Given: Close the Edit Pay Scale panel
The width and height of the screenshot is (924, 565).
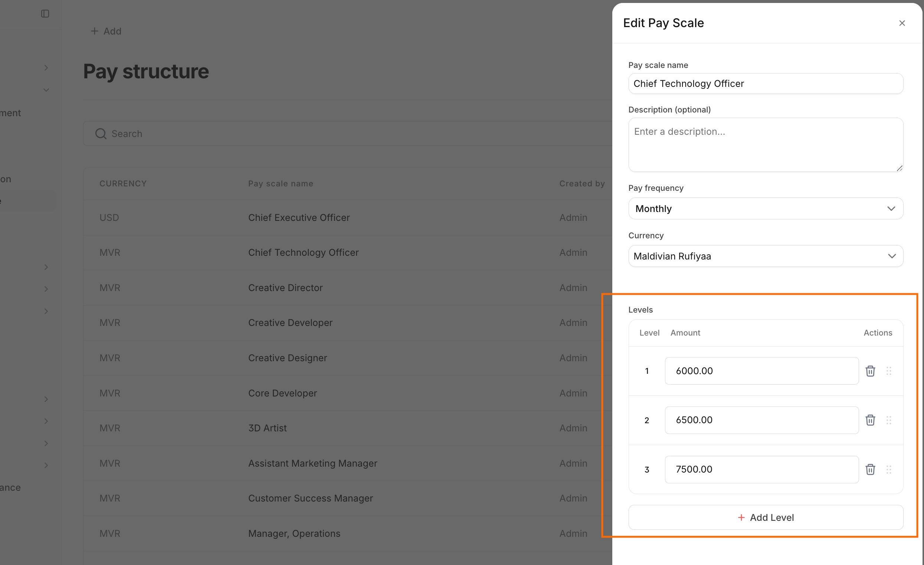Looking at the screenshot, I should [x=902, y=23].
